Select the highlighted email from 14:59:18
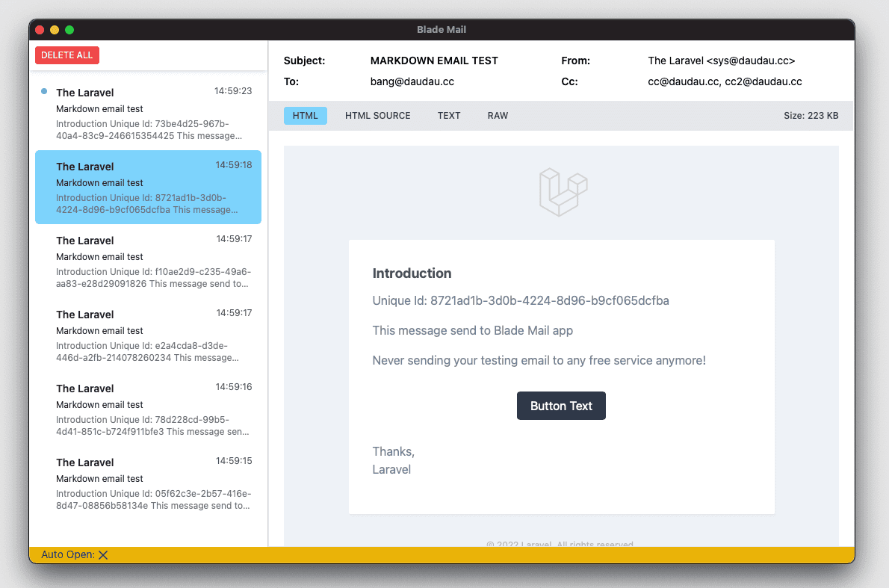This screenshot has width=889, height=588. (x=148, y=187)
